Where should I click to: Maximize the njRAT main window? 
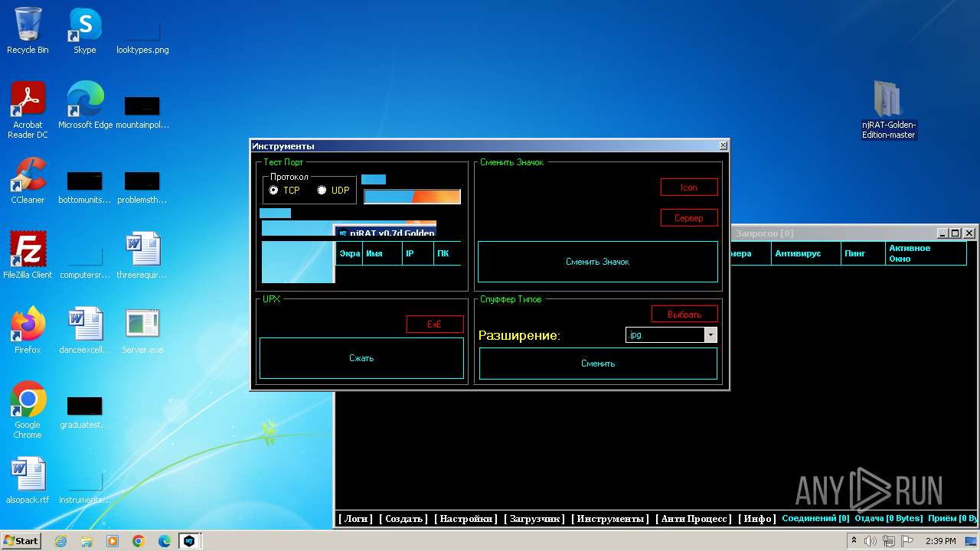955,233
